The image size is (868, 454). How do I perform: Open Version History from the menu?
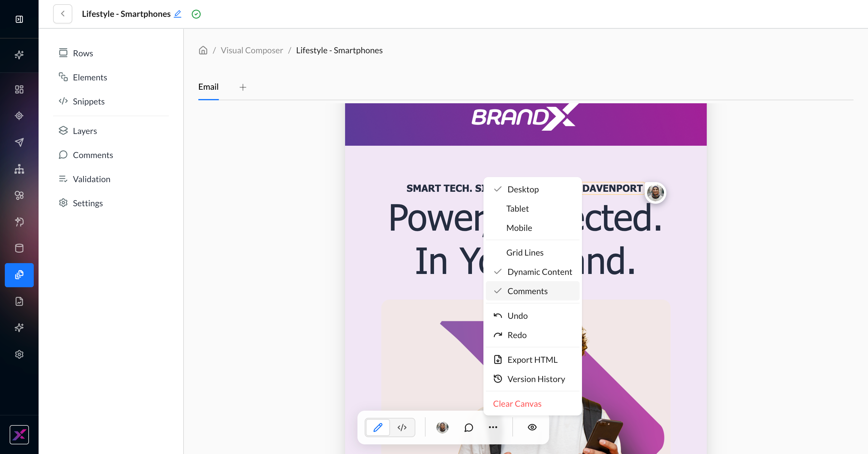[532, 379]
